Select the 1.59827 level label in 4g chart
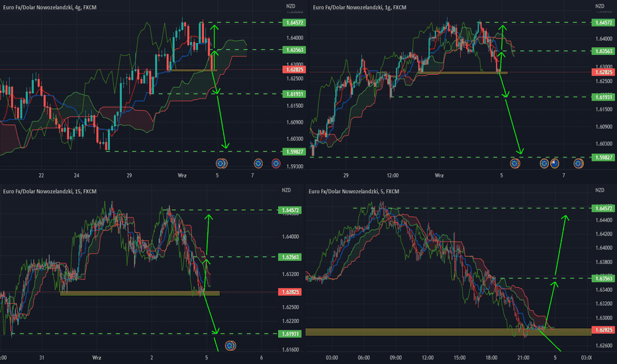 (x=294, y=152)
